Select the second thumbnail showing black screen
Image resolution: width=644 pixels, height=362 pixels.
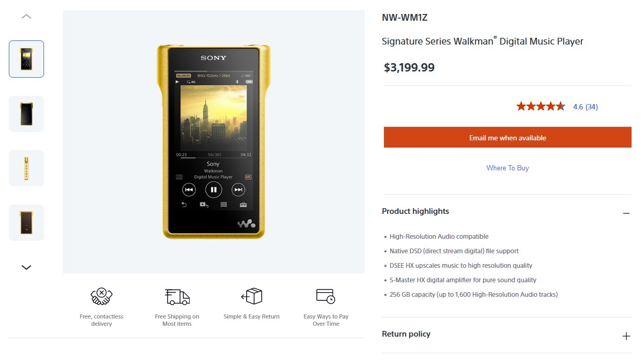tap(26, 114)
